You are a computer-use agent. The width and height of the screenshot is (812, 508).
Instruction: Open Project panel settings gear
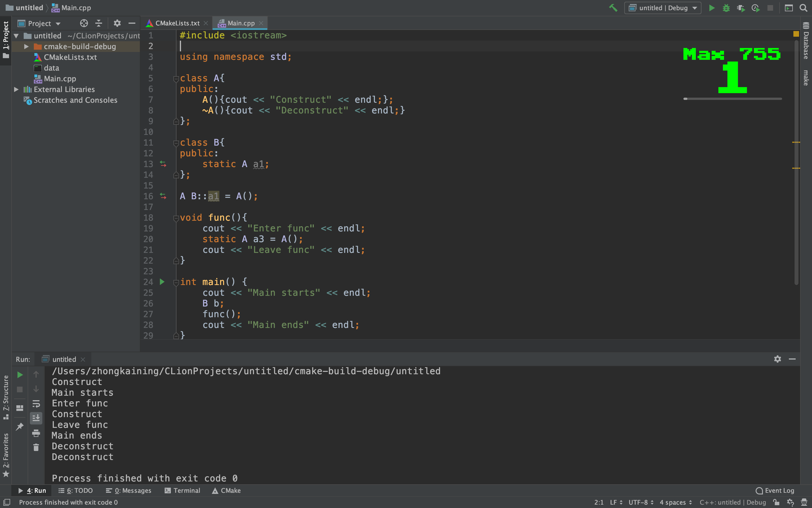pyautogui.click(x=117, y=23)
